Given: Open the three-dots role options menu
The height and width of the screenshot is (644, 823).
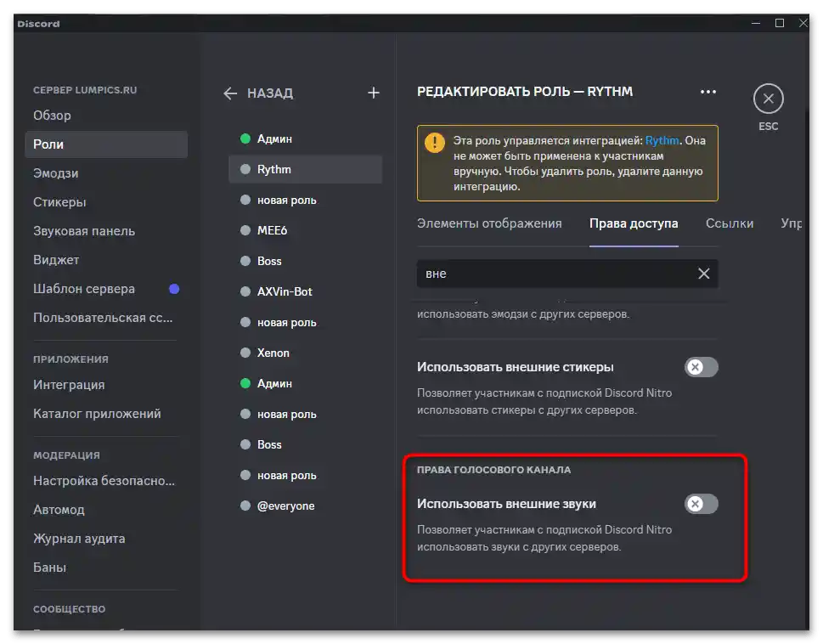Looking at the screenshot, I should pyautogui.click(x=707, y=92).
